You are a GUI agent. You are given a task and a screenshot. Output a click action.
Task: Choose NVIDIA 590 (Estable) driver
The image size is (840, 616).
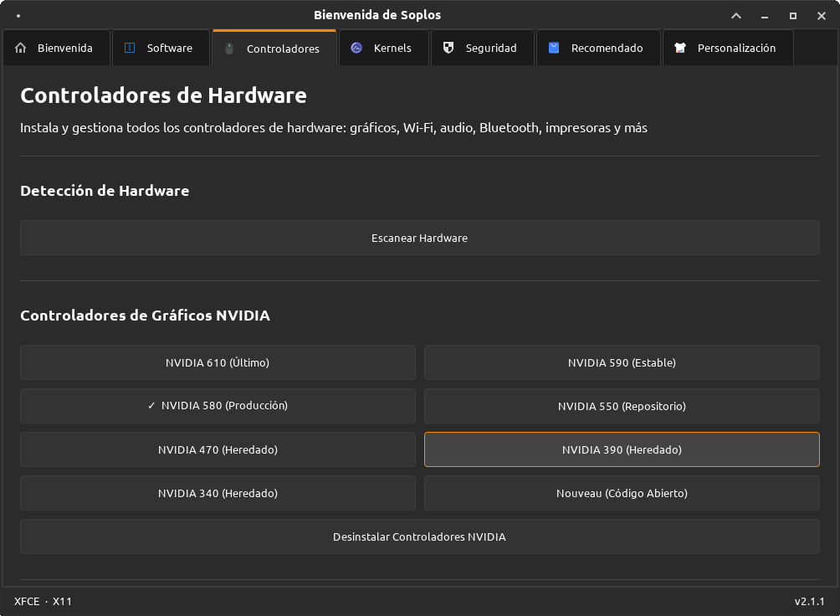tap(622, 362)
